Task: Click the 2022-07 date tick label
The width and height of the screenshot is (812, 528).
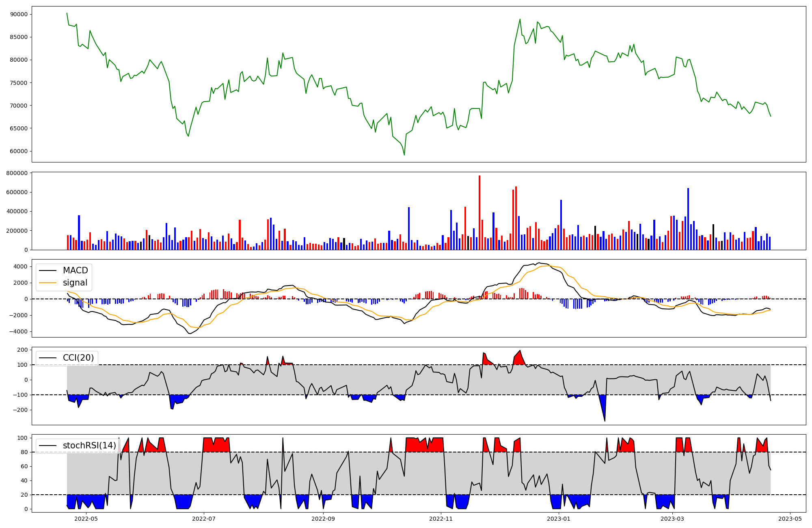Action: [203, 519]
